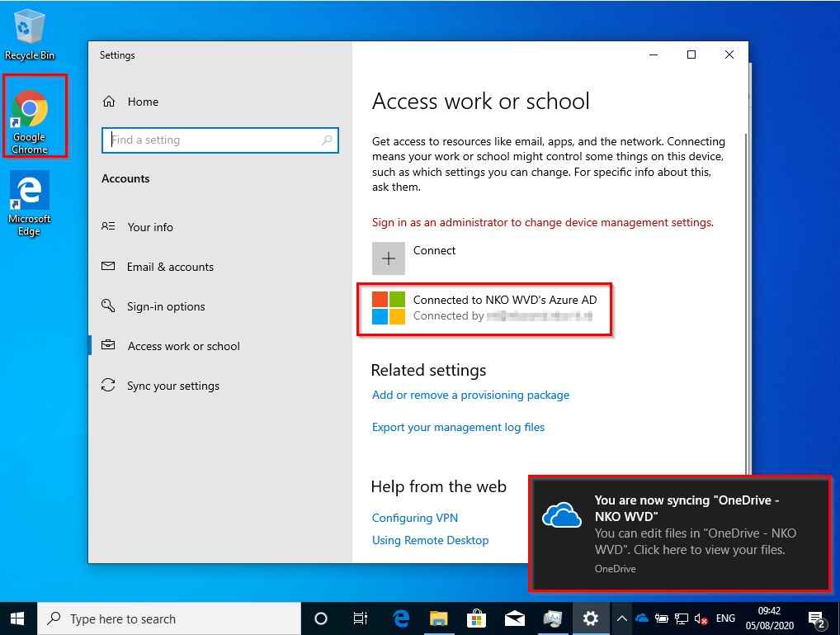
Task: Click the OneDrive cloud icon in the notification
Action: point(561,515)
